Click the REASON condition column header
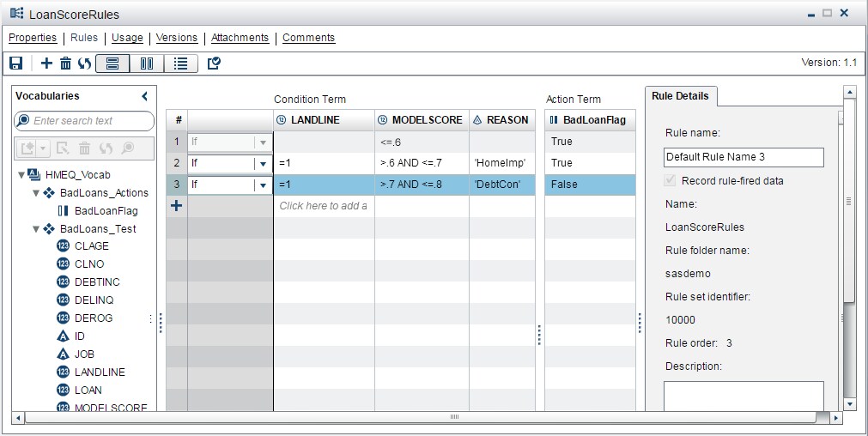868x436 pixels. pyautogui.click(x=502, y=120)
